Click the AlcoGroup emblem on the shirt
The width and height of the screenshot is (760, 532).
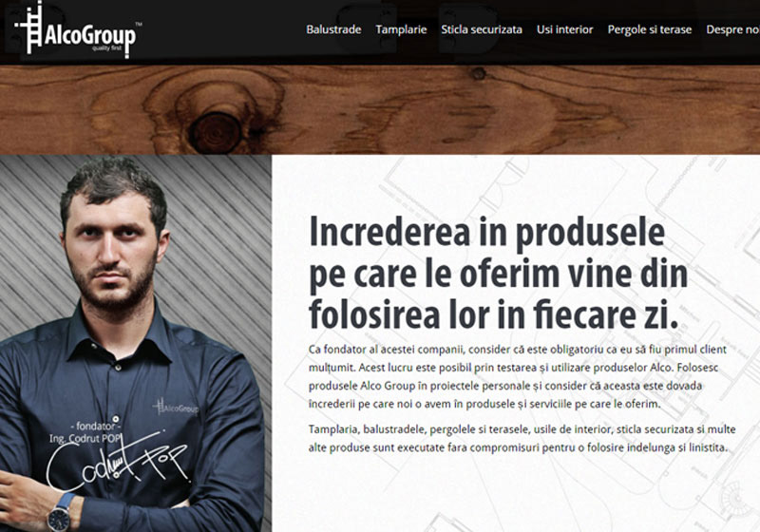(176, 408)
